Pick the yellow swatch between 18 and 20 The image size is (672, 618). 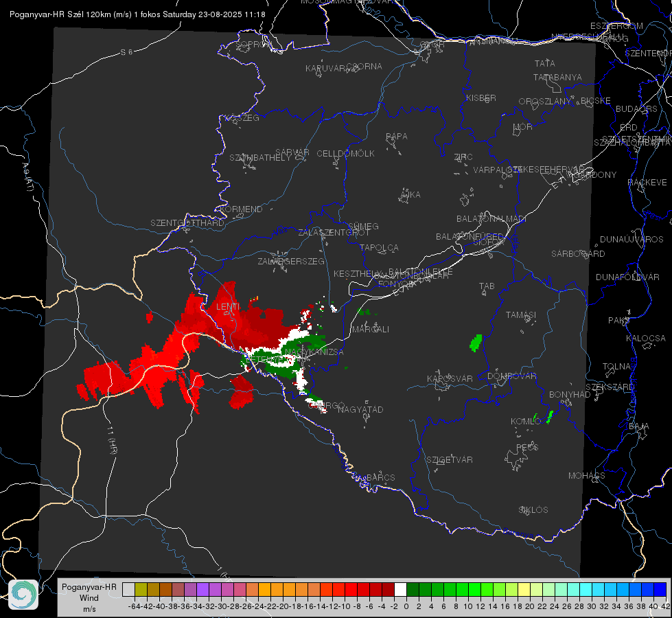click(x=524, y=589)
